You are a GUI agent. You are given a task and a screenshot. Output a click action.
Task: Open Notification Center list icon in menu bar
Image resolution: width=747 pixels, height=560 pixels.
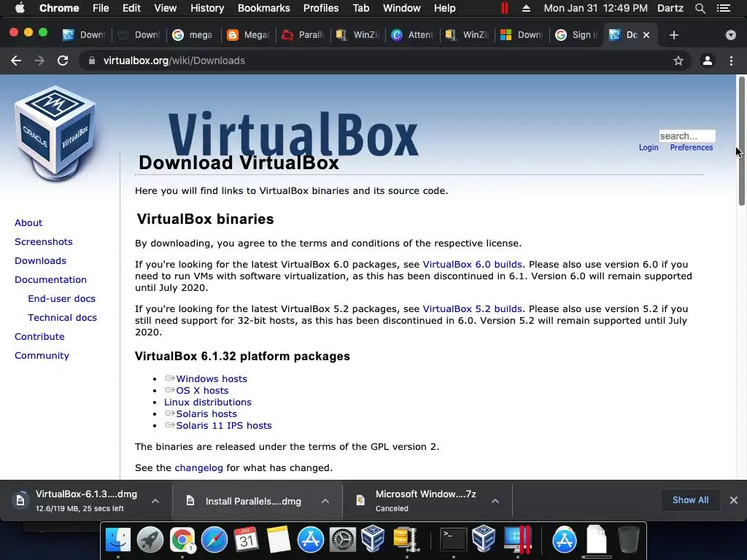[724, 8]
